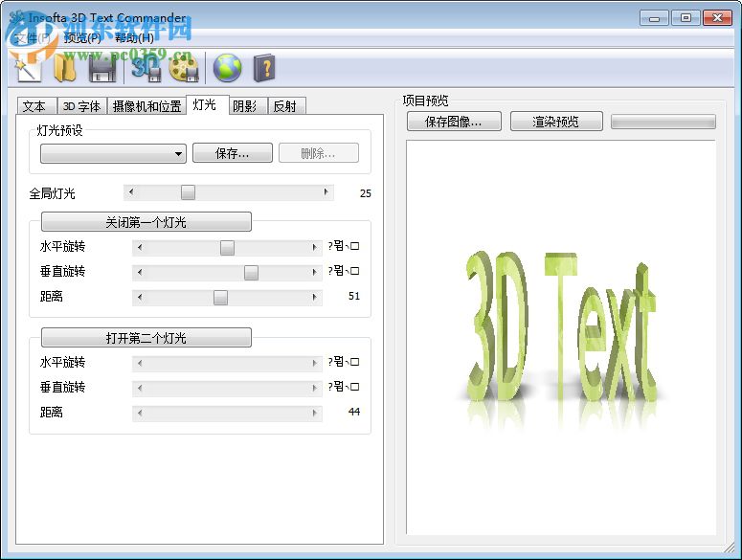Switch to the 反射 tab
The width and height of the screenshot is (742, 560).
287,106
